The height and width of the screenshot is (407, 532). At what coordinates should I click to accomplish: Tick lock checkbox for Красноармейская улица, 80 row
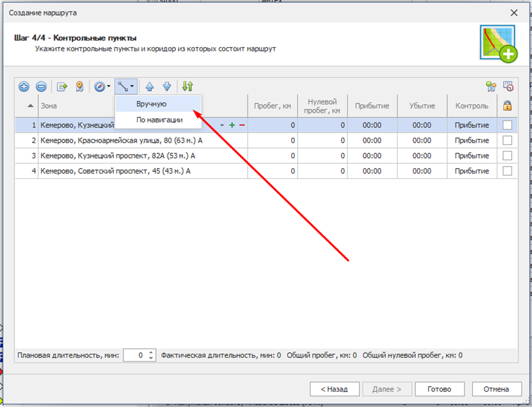(507, 140)
